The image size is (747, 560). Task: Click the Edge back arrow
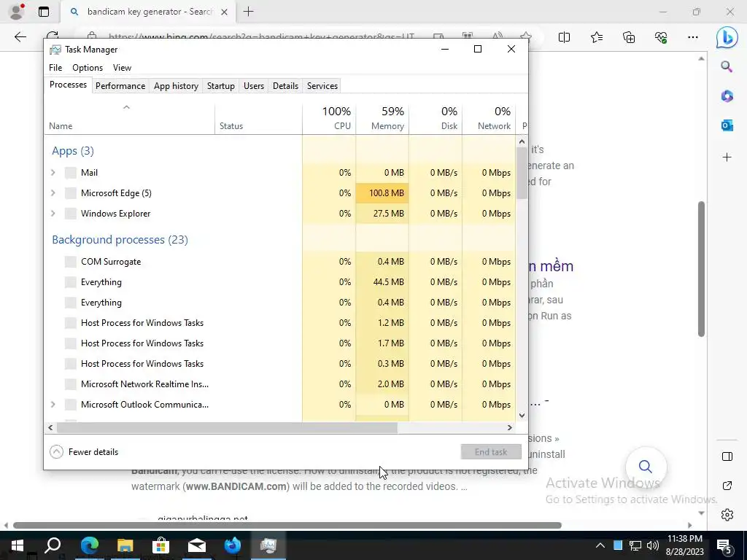(20, 37)
